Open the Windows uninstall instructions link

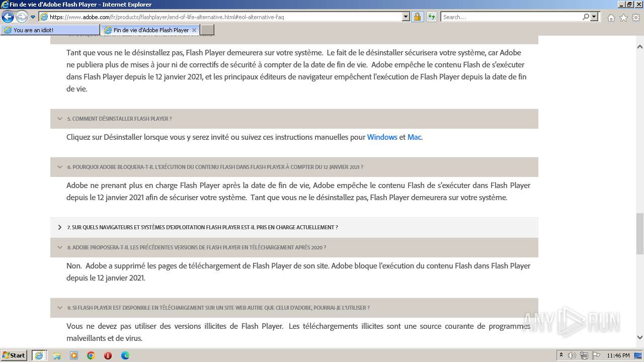(x=382, y=137)
